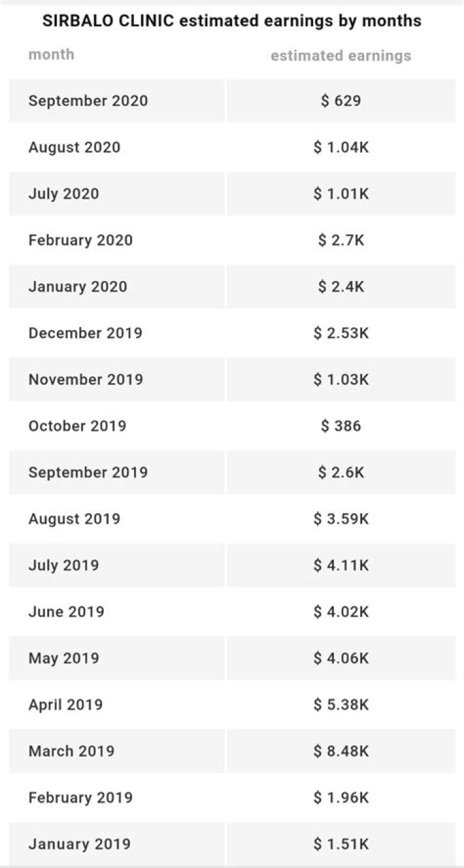
Task: Click the $ 4.11K earnings value
Action: pyautogui.click(x=341, y=565)
